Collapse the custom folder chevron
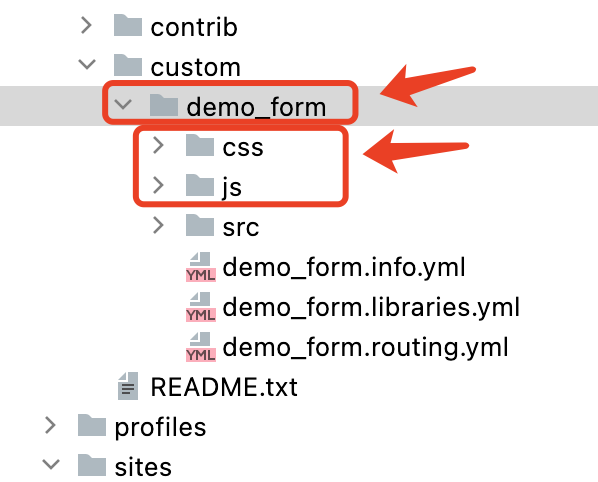The image size is (598, 482). pyautogui.click(x=87, y=64)
